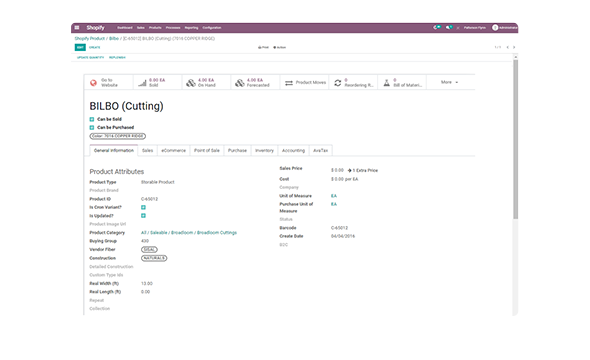Click the Product Moves arrows icon

coord(289,83)
